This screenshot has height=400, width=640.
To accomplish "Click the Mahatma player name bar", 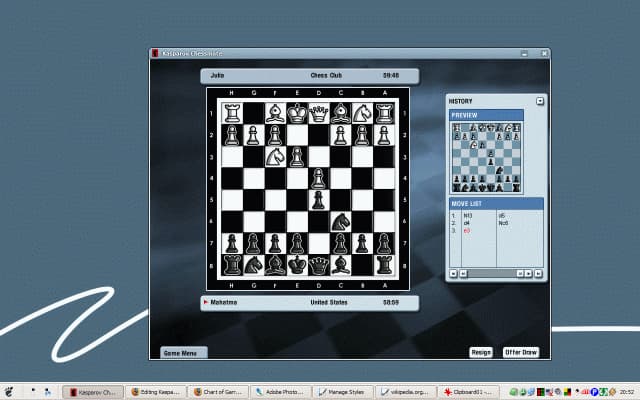I will click(x=309, y=303).
